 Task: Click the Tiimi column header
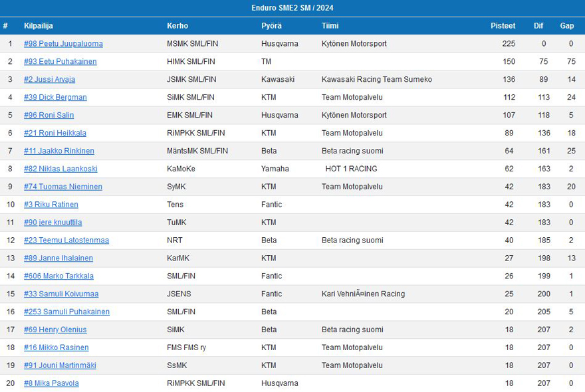click(x=330, y=26)
